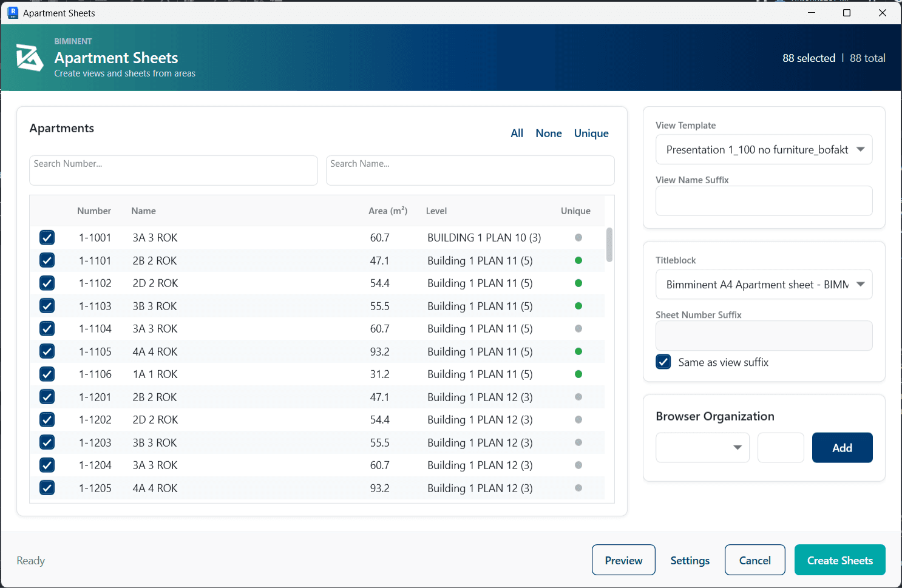
Task: Click level cell of apartment 1-1204
Action: [x=480, y=465]
